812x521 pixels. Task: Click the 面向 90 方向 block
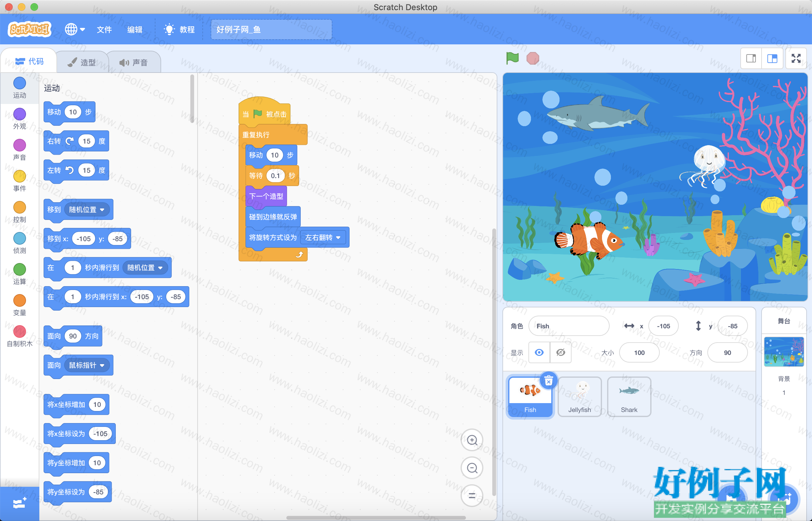pyautogui.click(x=73, y=336)
